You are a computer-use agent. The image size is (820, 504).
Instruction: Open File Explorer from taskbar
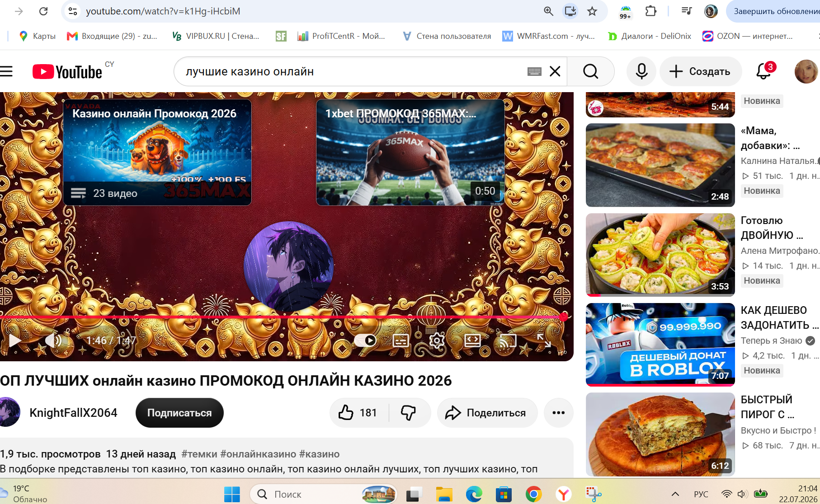444,495
